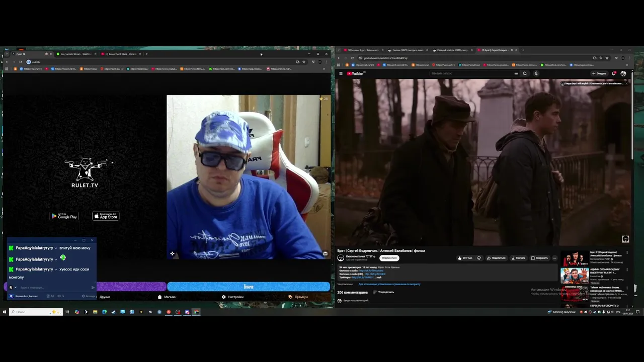Open YouTube notifications bell

614,73
